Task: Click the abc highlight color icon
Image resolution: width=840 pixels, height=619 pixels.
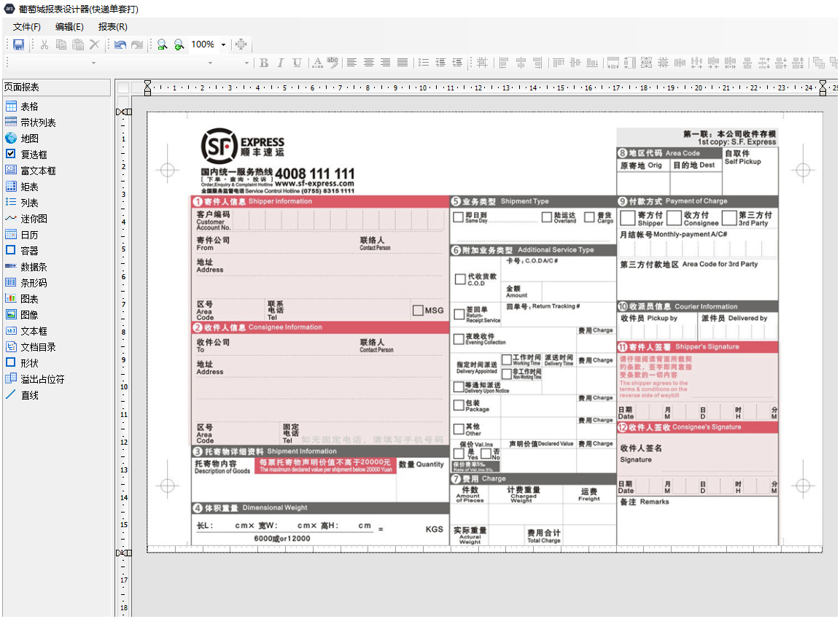Action: [332, 63]
